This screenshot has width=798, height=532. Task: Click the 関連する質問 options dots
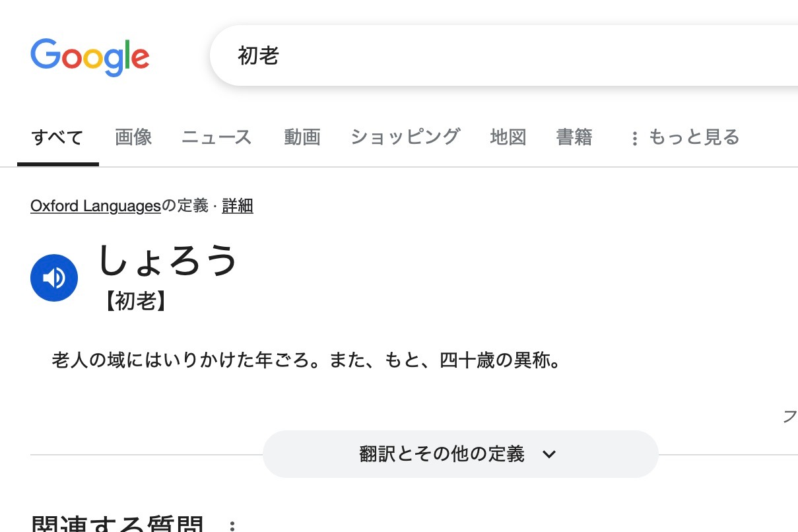tap(232, 527)
